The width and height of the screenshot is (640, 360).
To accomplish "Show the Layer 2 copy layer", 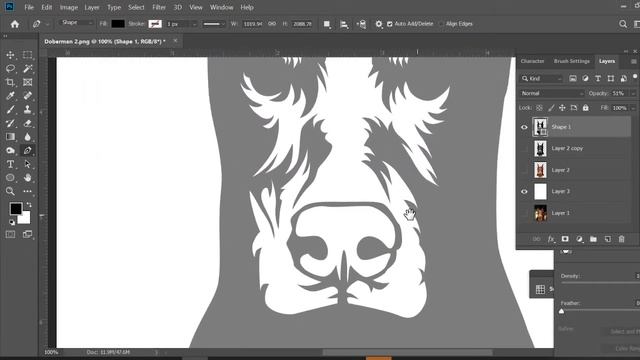I will coord(524,149).
